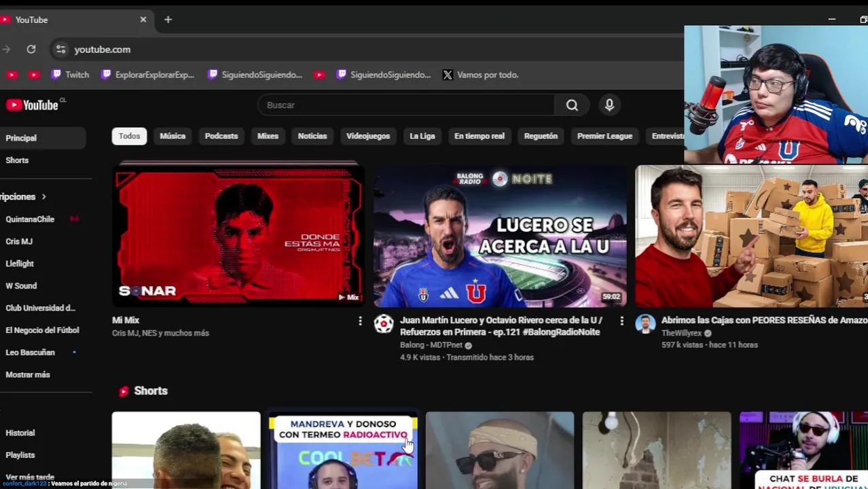
Task: Open the X bookmark Vamos por todo
Action: [481, 75]
